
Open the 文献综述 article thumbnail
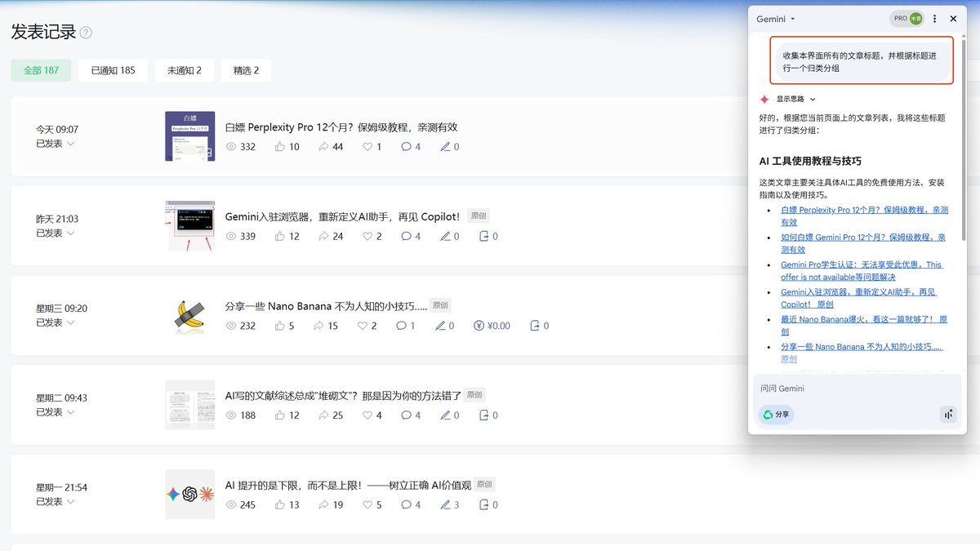click(x=189, y=405)
